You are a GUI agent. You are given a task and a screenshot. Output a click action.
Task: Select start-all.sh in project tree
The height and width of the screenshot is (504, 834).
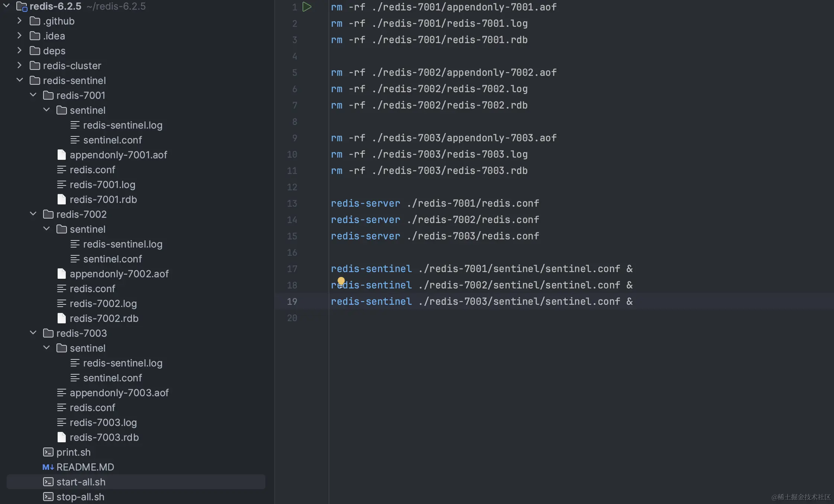81,482
